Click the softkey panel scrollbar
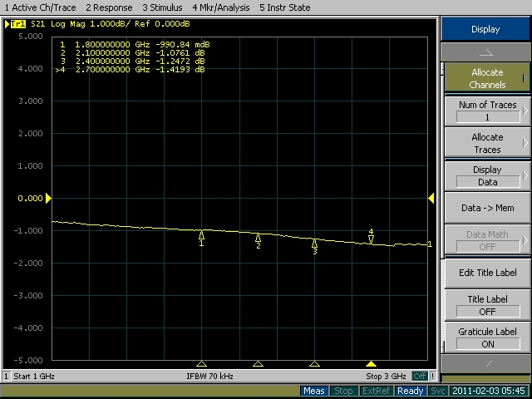Viewport: 532px width, 399px height. (x=442, y=207)
